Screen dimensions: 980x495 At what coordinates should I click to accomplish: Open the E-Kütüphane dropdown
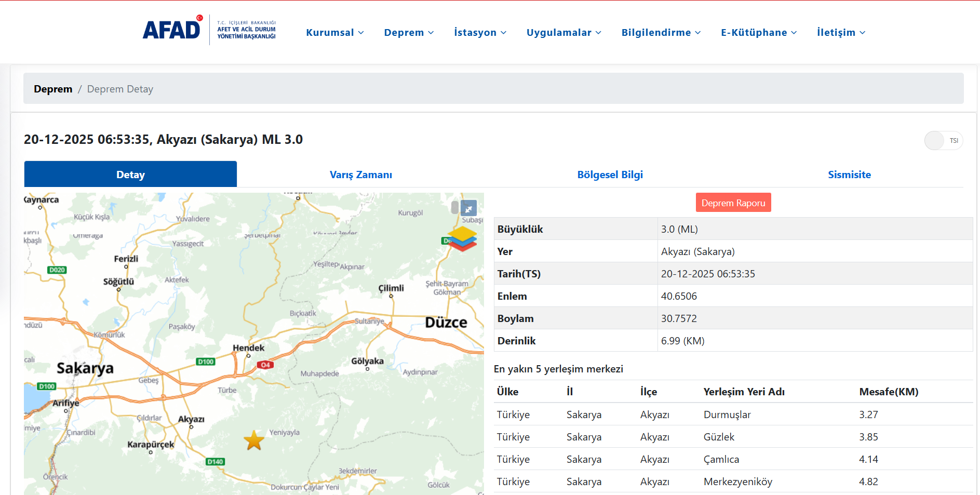[758, 32]
